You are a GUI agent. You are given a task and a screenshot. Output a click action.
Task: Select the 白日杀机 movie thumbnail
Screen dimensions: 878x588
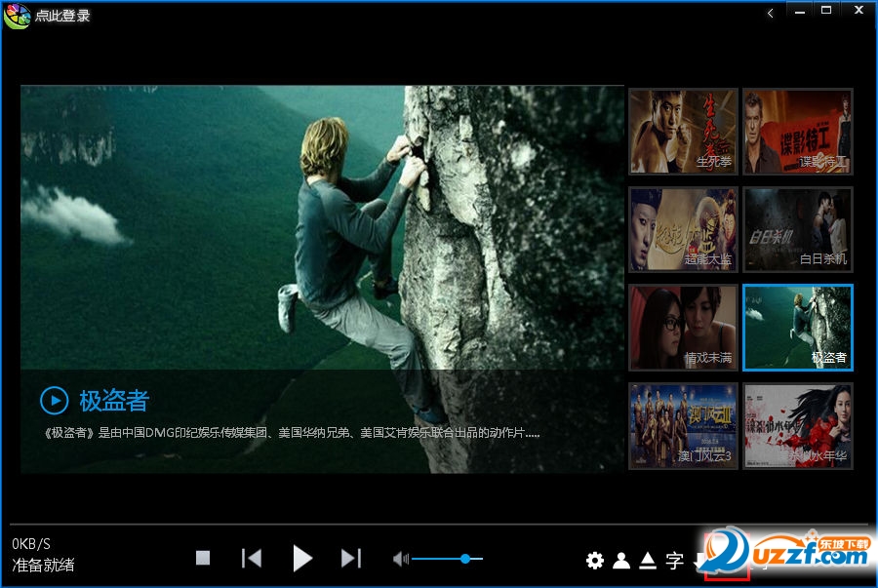pos(798,229)
